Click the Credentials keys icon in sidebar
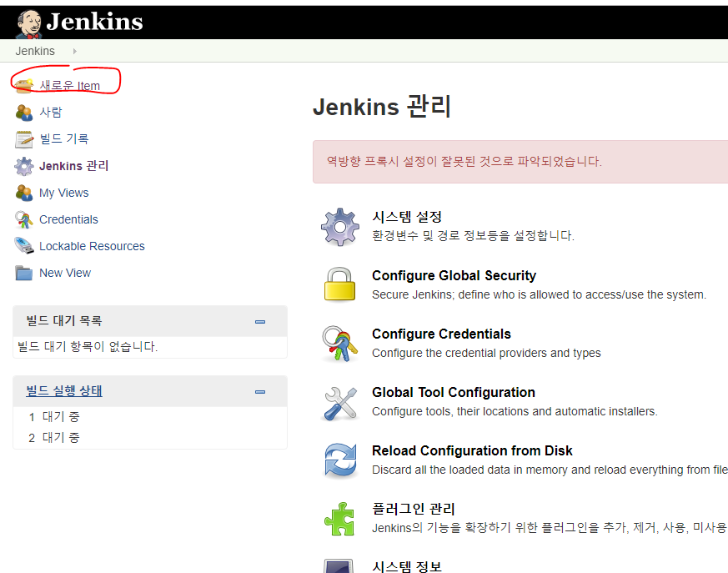 tap(23, 219)
